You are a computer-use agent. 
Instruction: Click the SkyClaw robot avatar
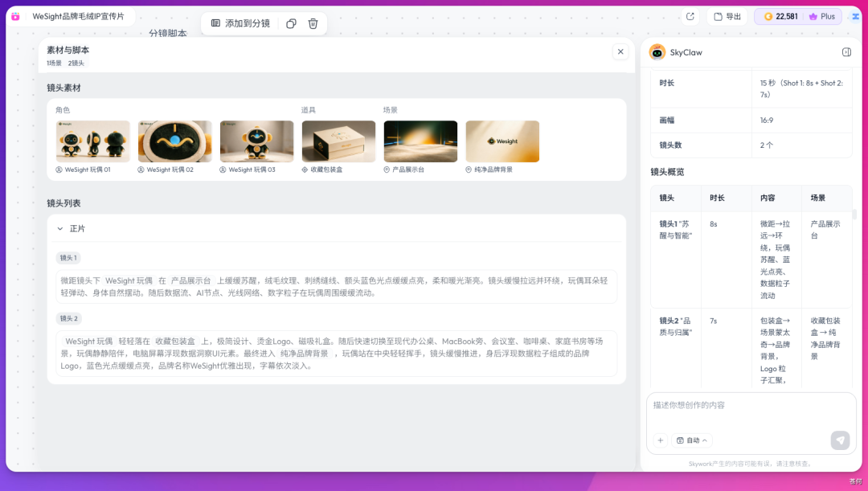point(657,52)
